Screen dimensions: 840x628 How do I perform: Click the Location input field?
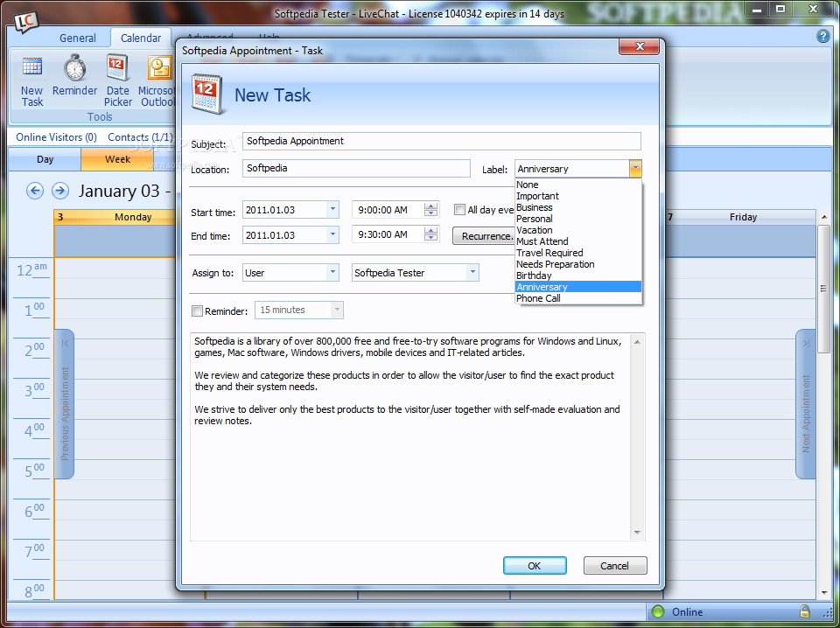(356, 168)
